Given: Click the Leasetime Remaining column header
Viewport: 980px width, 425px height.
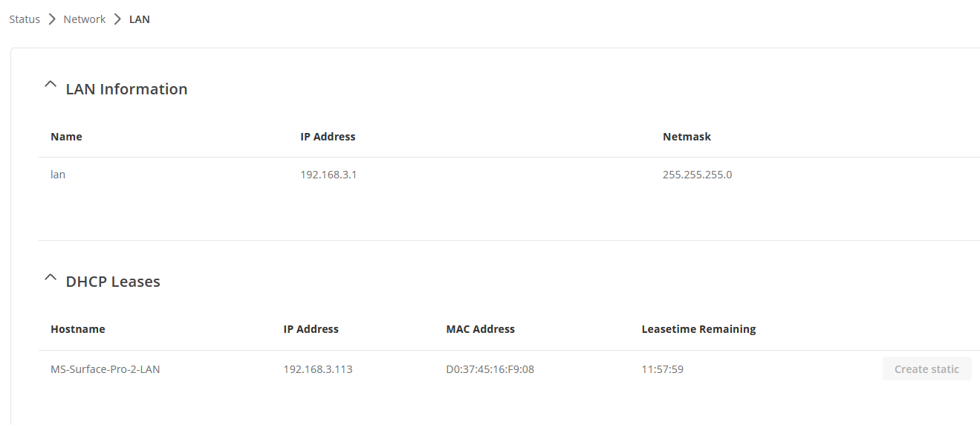Looking at the screenshot, I should point(698,329).
